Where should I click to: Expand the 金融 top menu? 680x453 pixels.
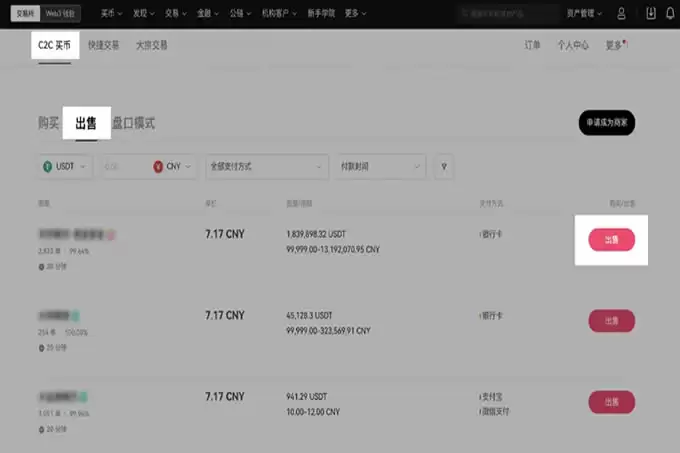208,13
